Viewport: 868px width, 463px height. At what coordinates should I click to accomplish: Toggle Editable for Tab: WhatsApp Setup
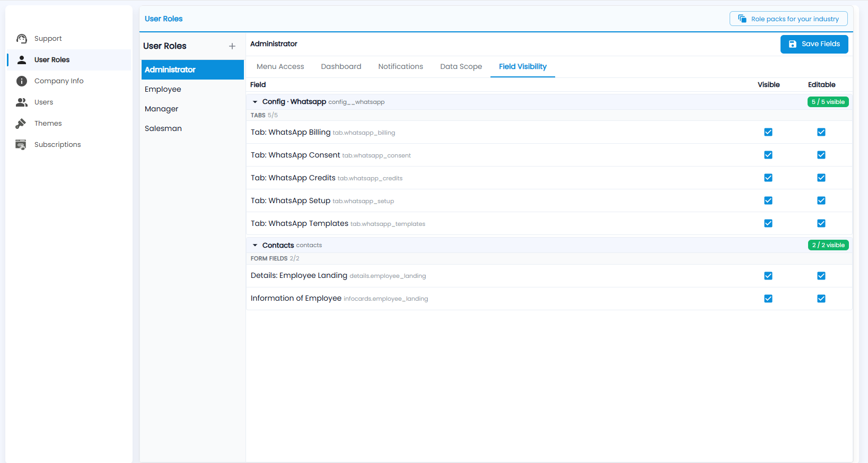[821, 200]
